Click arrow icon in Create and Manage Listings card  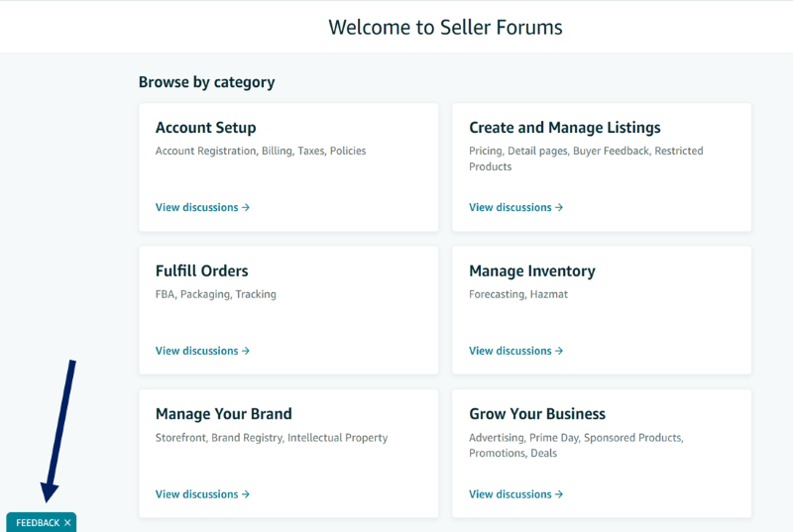[559, 208]
